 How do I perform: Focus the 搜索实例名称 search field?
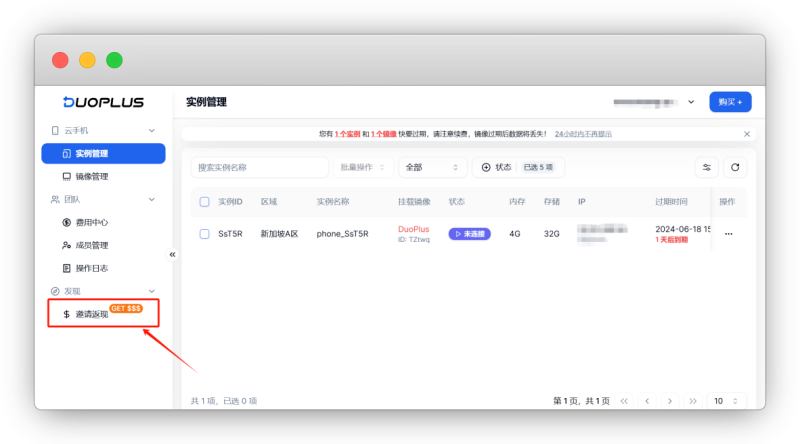click(260, 167)
